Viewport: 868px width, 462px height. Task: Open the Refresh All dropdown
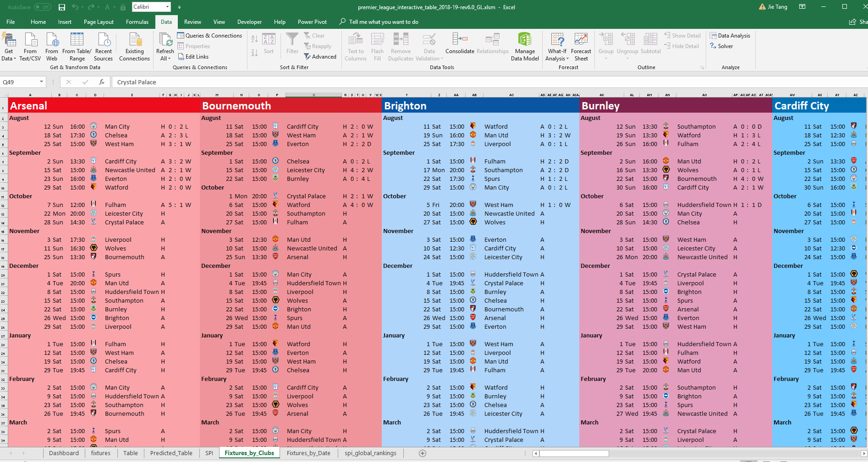coord(165,58)
